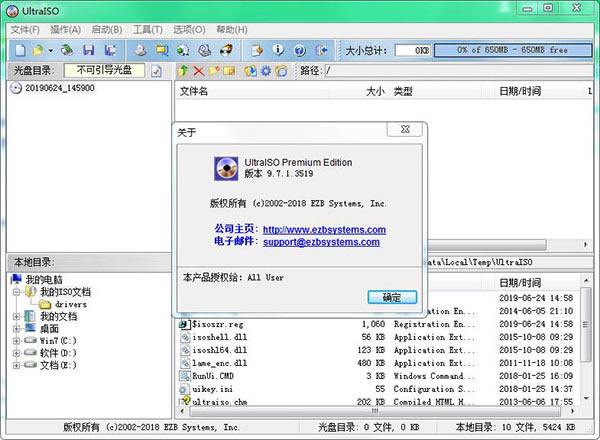The height and width of the screenshot is (440, 600).
Task: Convert image format toolbar icon
Action: click(183, 50)
